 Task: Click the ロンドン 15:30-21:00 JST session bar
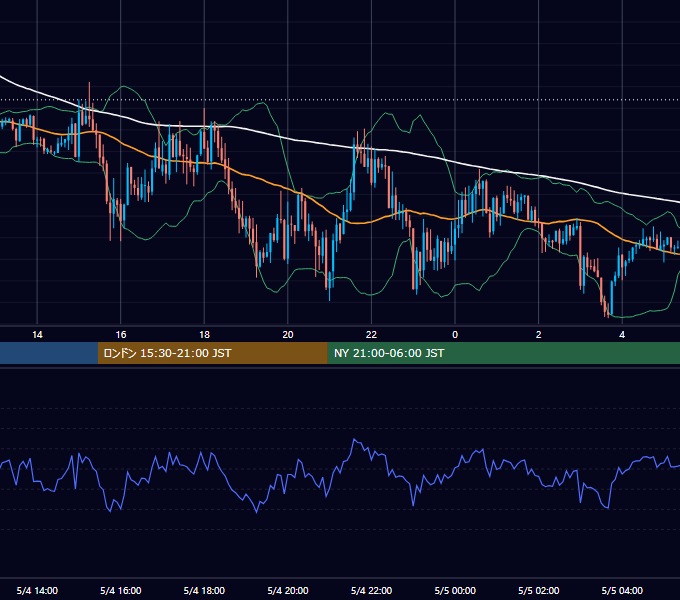(212, 353)
